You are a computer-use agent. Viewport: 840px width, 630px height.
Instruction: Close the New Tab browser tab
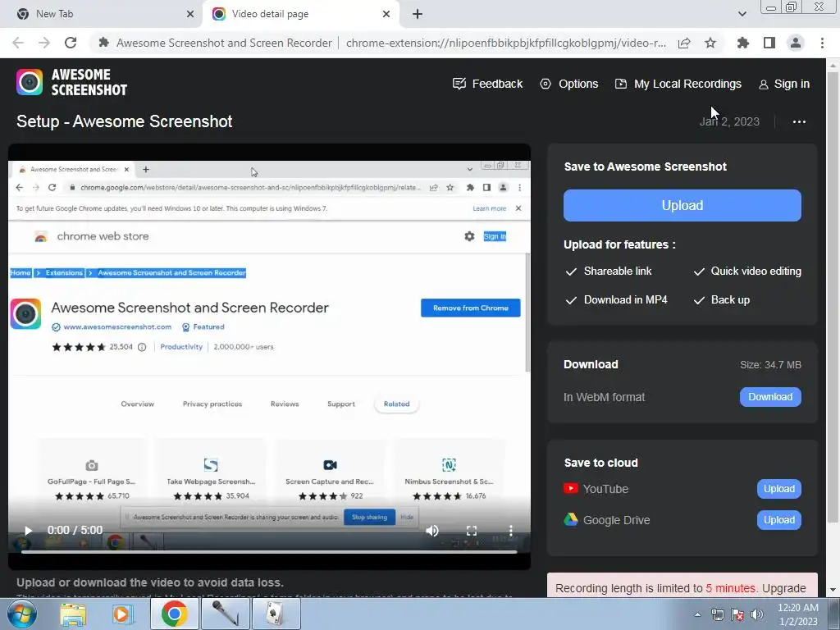[x=190, y=14]
